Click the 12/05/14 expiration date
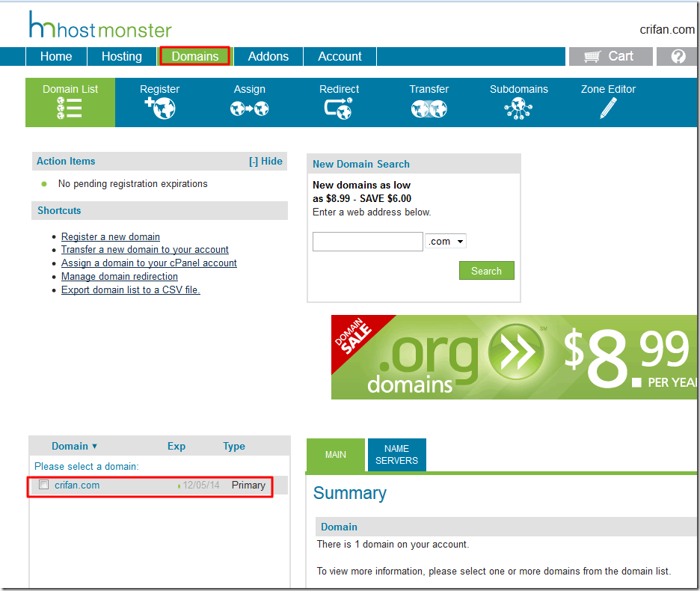 click(201, 485)
